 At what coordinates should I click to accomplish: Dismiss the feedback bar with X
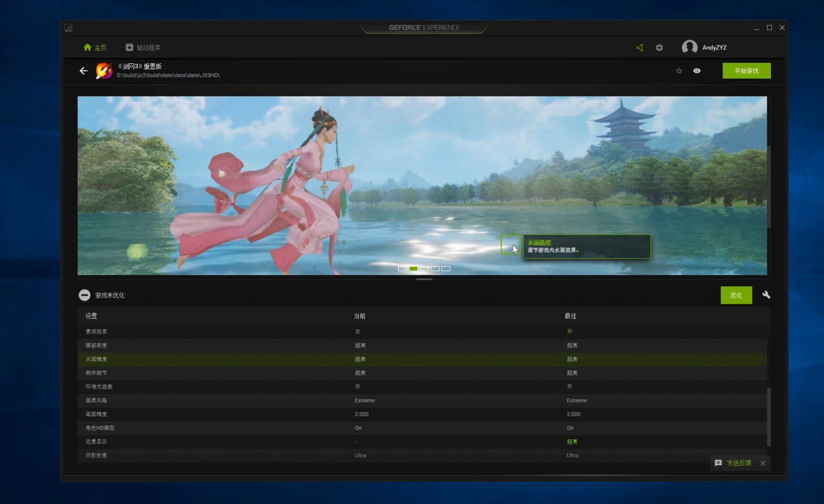pos(763,463)
